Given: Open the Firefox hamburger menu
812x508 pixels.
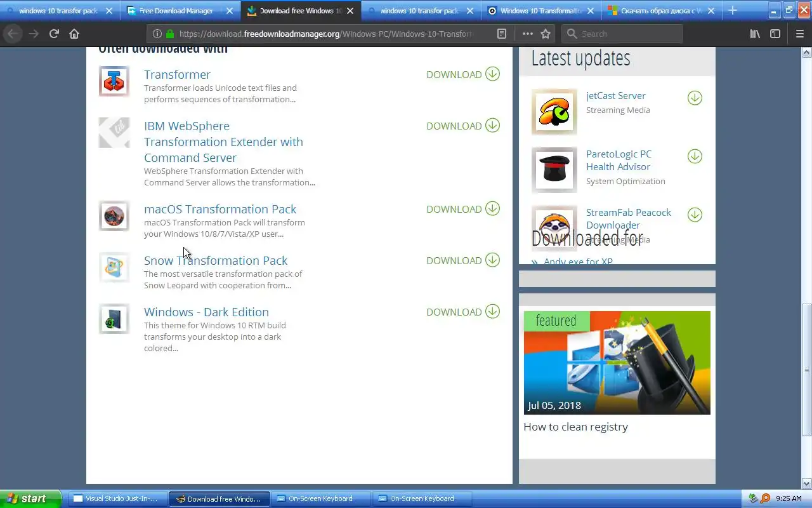Looking at the screenshot, I should (799, 34).
